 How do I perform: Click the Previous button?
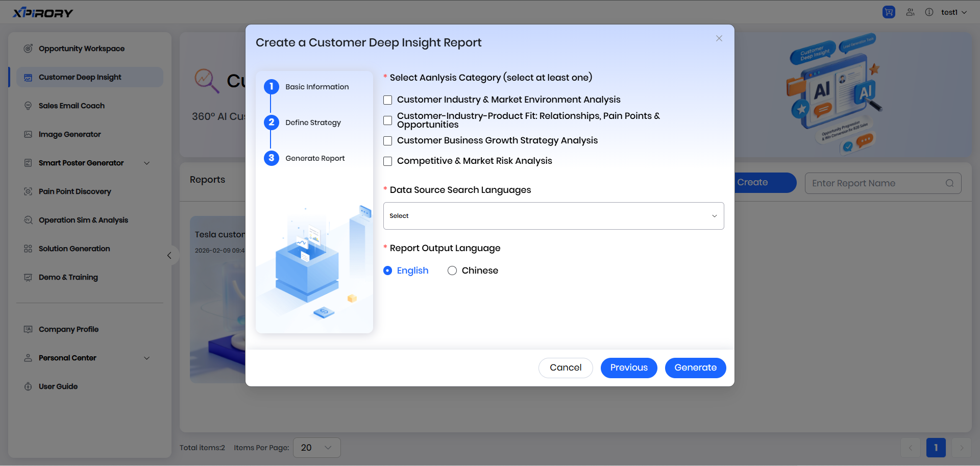point(628,368)
